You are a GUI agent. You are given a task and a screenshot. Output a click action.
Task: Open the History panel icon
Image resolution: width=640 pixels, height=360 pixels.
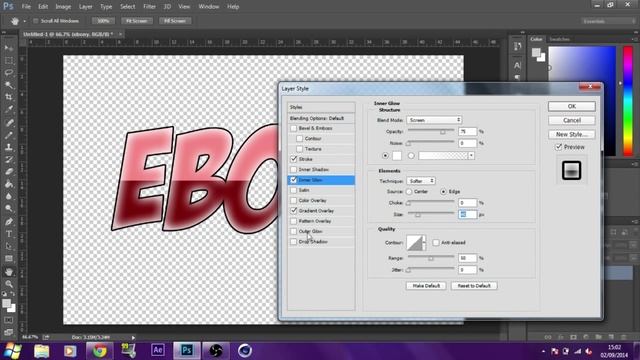click(x=518, y=47)
